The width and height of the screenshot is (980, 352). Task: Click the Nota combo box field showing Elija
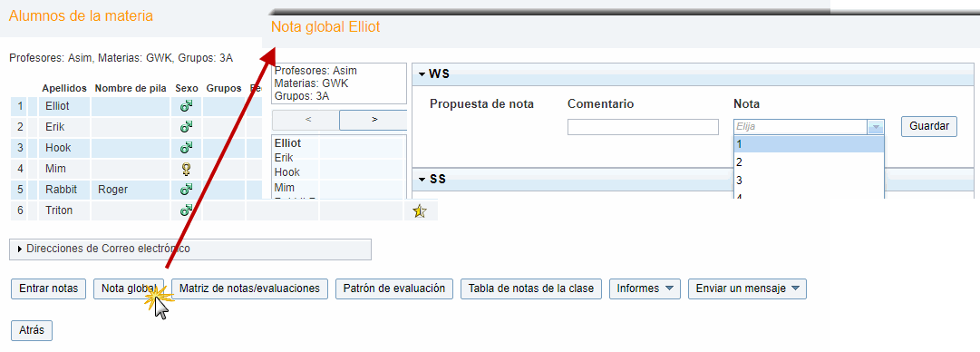(801, 127)
